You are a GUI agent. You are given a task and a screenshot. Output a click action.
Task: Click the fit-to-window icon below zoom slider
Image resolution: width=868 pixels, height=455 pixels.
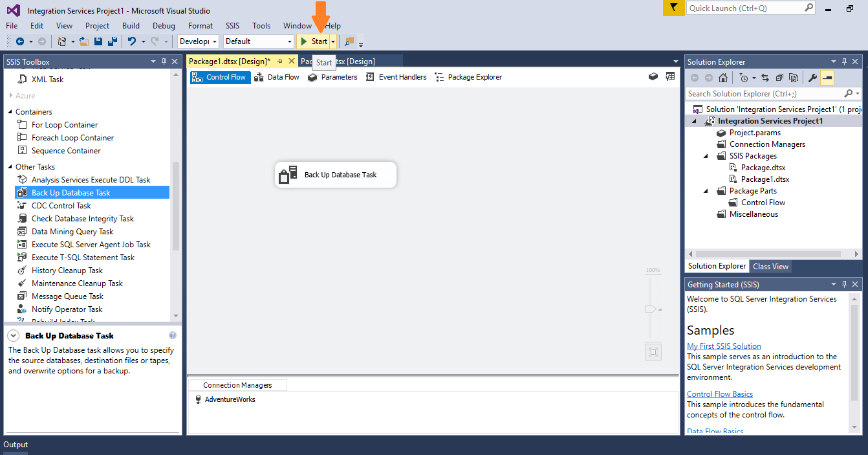[x=653, y=351]
